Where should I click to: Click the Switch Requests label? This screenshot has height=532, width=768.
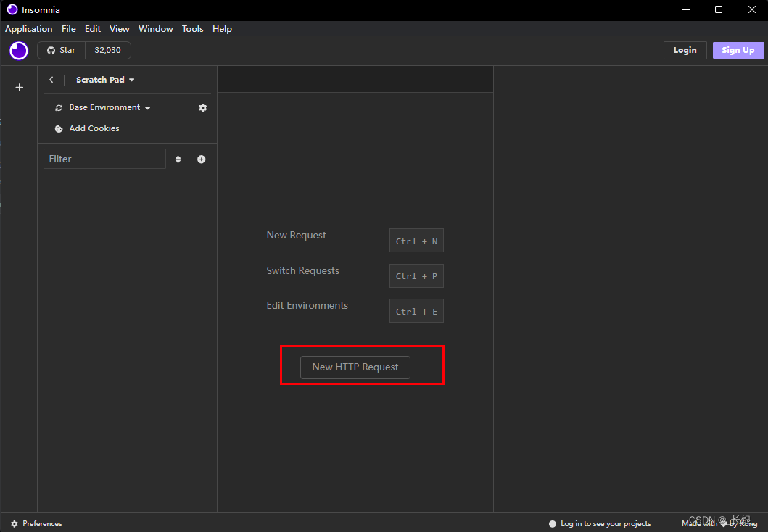[302, 270]
